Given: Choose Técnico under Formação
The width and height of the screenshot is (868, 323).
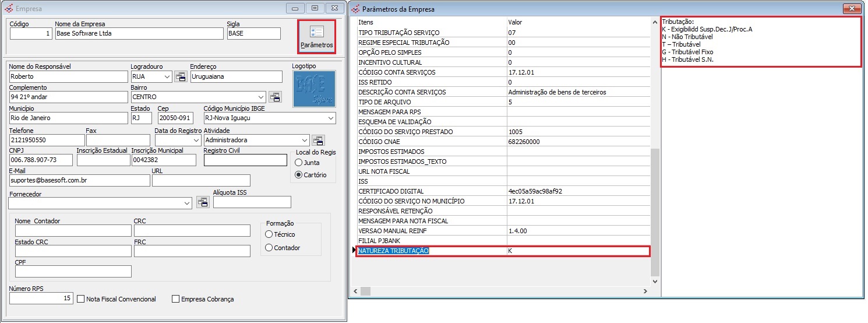Looking at the screenshot, I should [269, 234].
